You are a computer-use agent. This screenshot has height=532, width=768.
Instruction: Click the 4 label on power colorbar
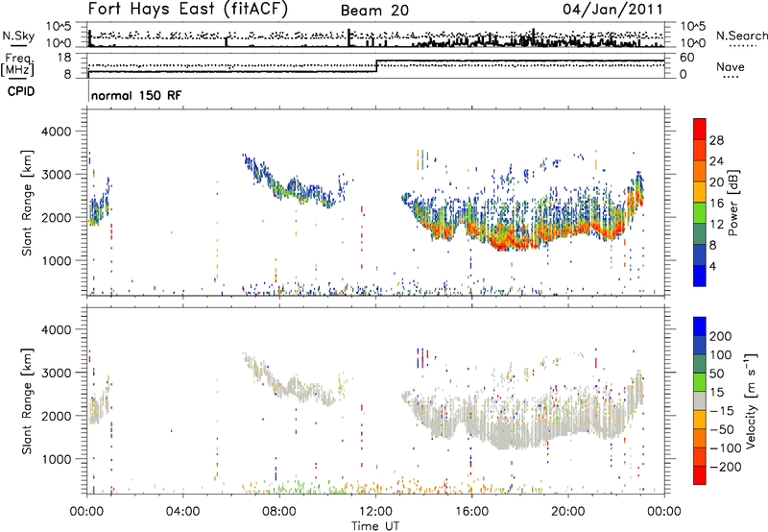[x=712, y=266]
